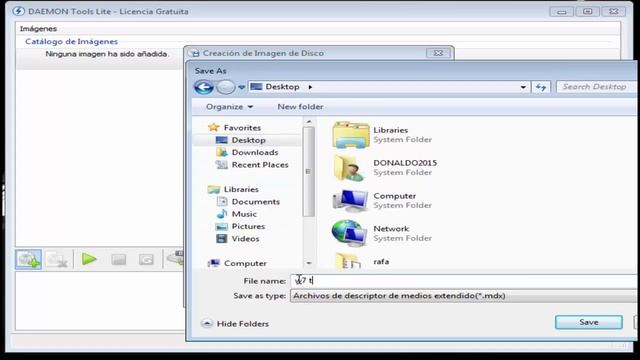Open Pictures library in navigation pane
640x360 pixels.
[x=248, y=226]
